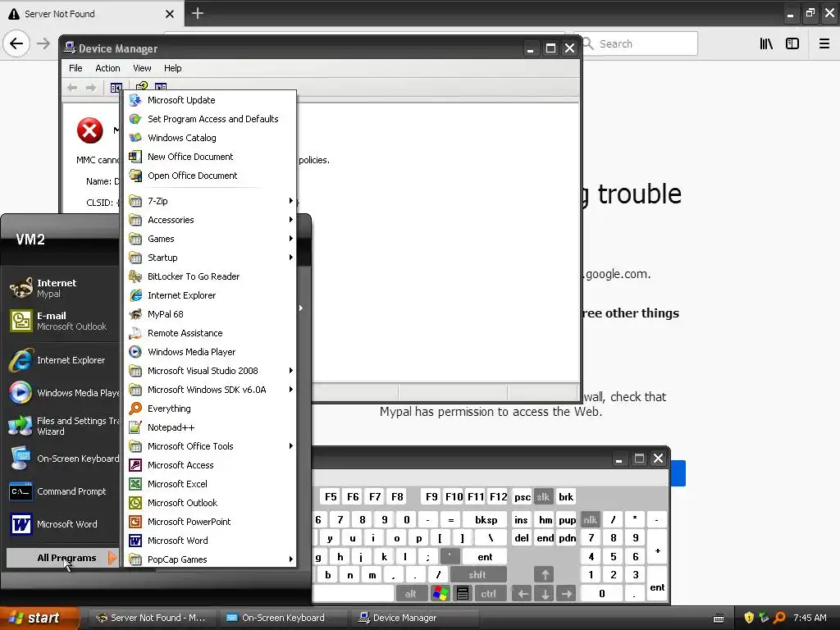The height and width of the screenshot is (630, 840).
Task: Open E-mail Microsoft Outlook pinned item
Action: [x=63, y=321]
